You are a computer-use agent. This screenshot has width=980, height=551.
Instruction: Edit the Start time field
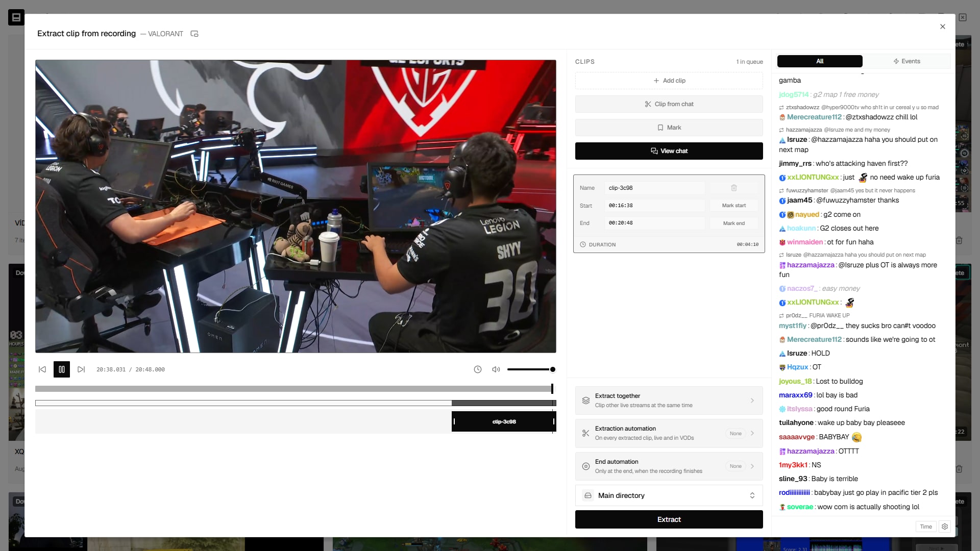coord(655,206)
